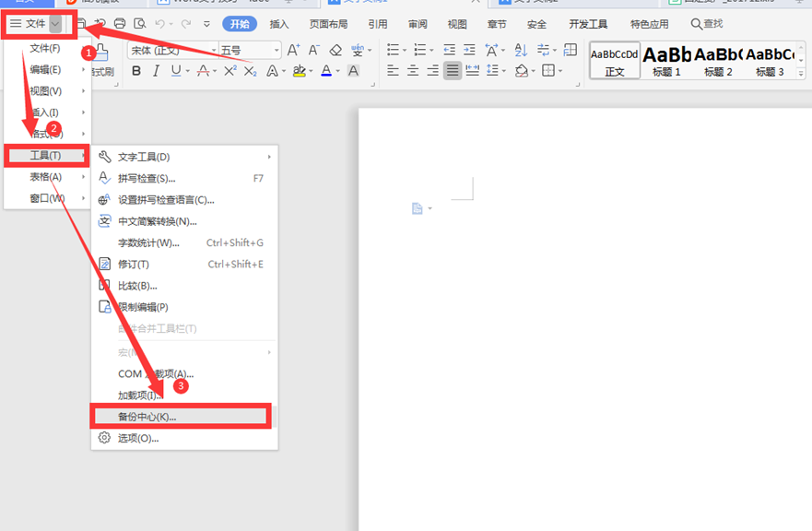Image resolution: width=812 pixels, height=531 pixels.
Task: Expand font color dropdown arrow
Action: pyautogui.click(x=337, y=72)
